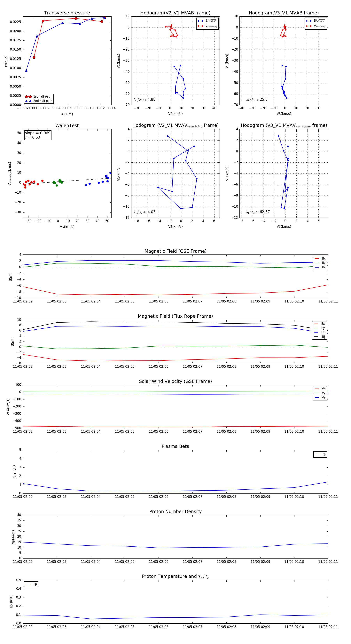Image resolution: width=351 pixels, height=644 pixels.
Task: Click the WalenTest x-axis label 'VA(km/s)'
Action: click(67, 227)
